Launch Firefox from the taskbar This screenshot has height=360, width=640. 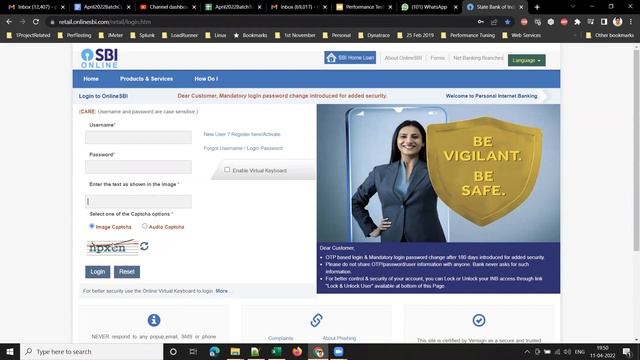(x=297, y=351)
